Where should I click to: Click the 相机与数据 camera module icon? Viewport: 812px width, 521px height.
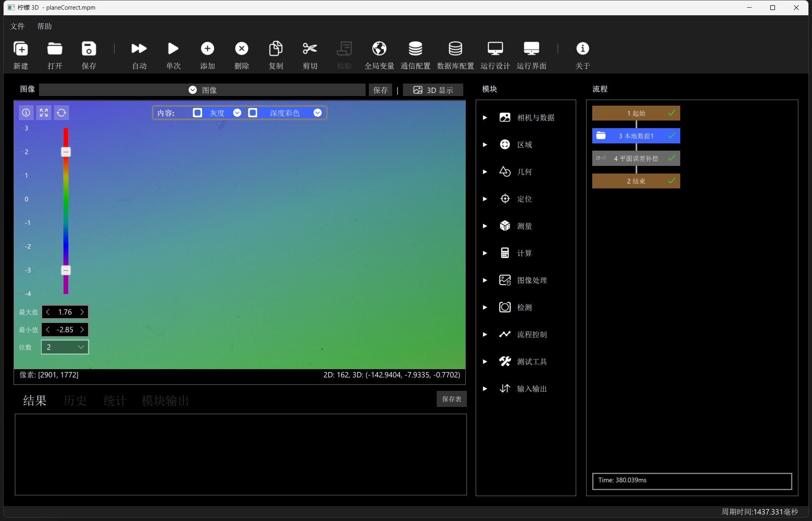click(505, 117)
